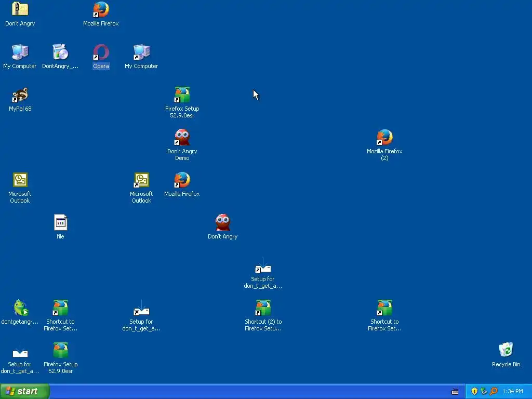Click the orange magnifier tray icon

(x=494, y=391)
